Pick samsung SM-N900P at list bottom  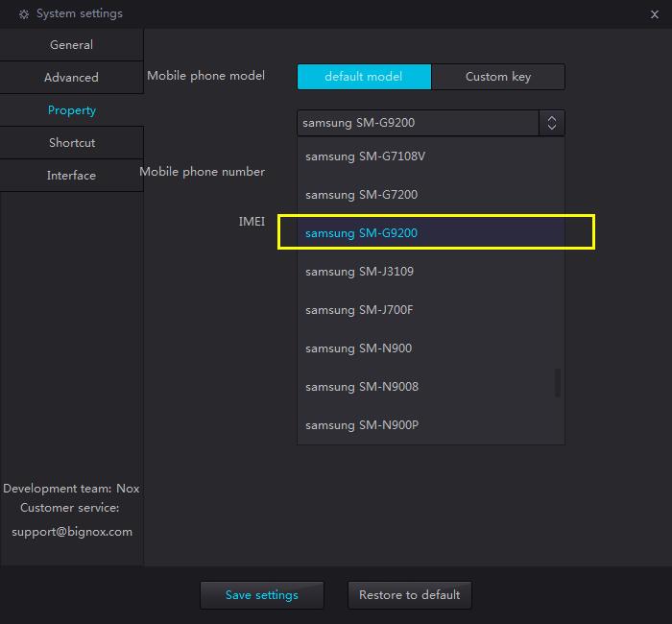431,425
